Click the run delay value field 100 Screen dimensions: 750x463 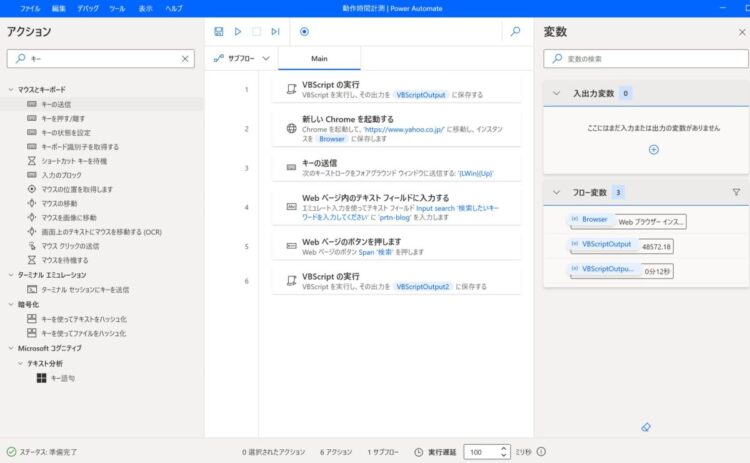481,452
